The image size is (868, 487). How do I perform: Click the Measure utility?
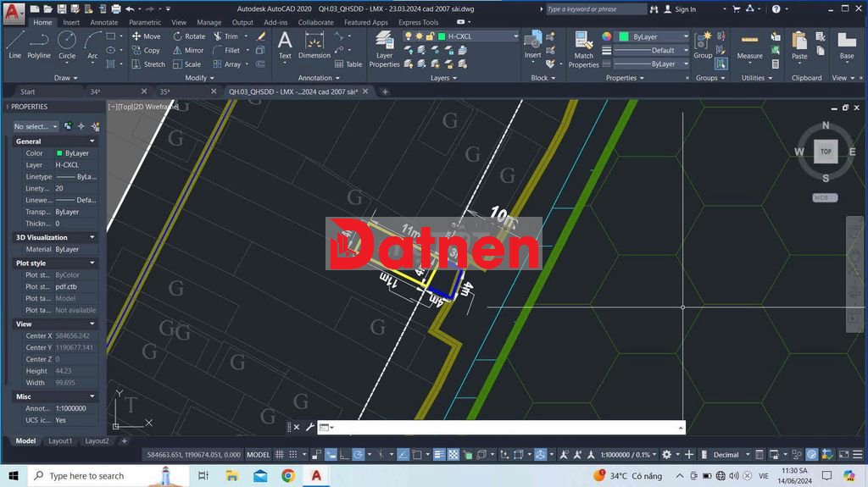pos(749,46)
